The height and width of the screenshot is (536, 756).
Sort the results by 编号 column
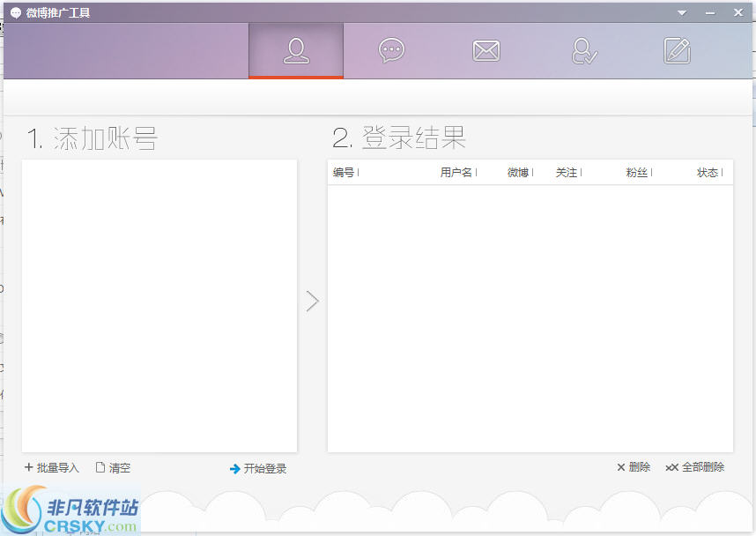click(x=344, y=173)
